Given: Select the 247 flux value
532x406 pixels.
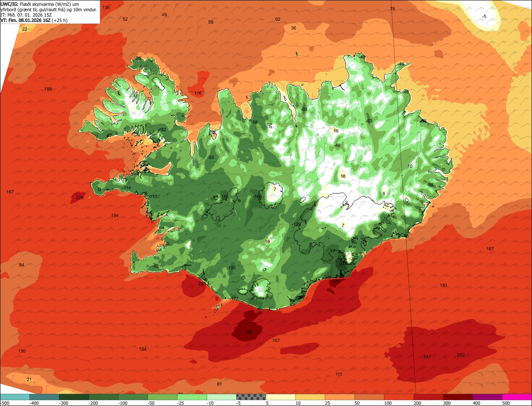Looking at the screenshot, I should tap(427, 357).
